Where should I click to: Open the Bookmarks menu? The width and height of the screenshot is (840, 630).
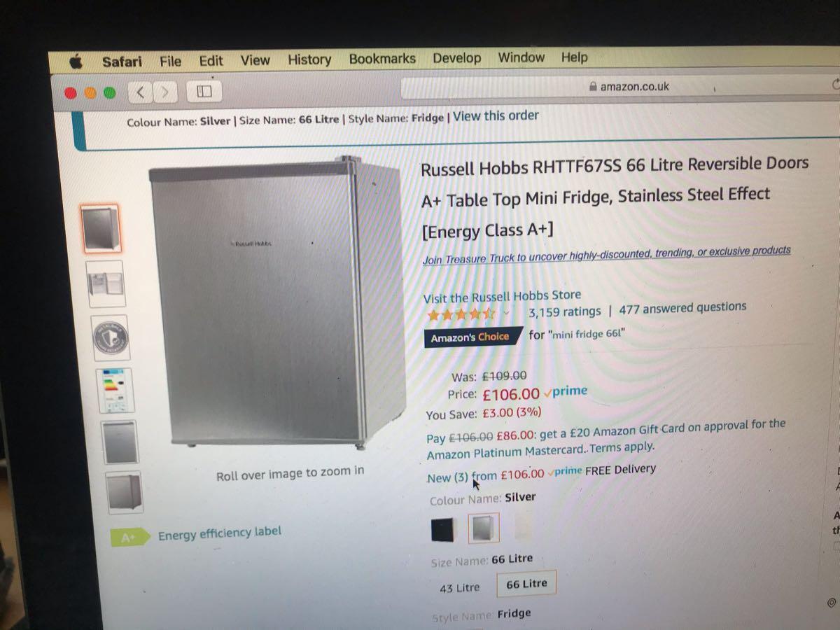(x=382, y=59)
